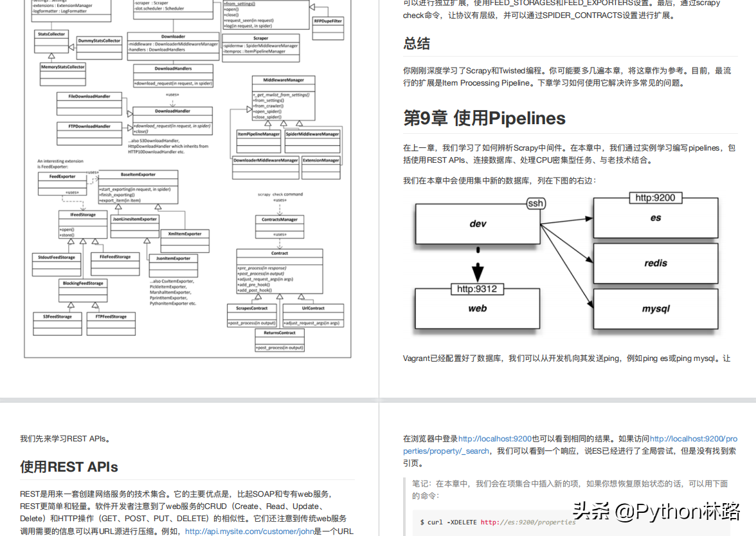Click the curl -XDELETE command line
The image size is (756, 536).
[498, 522]
